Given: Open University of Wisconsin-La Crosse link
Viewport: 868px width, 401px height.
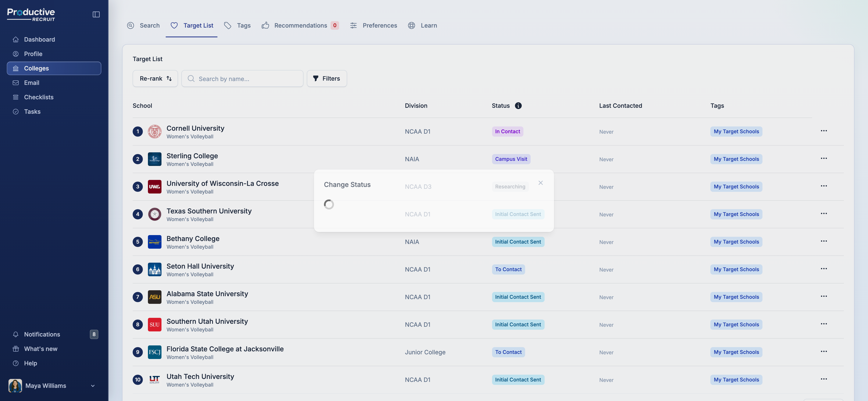Looking at the screenshot, I should (222, 184).
